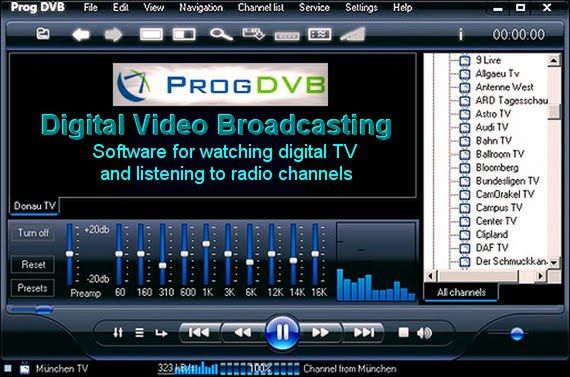Click channel list scroll left arrow

point(431,276)
